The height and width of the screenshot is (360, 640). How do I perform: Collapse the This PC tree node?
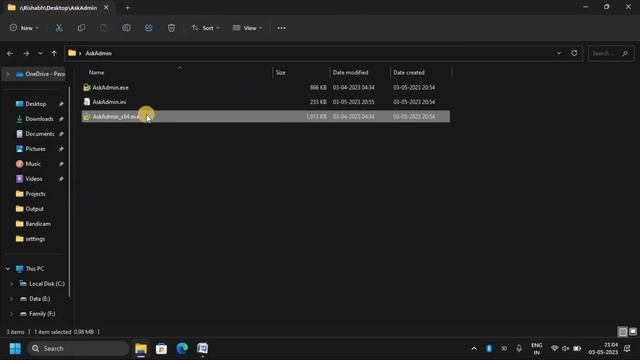point(8,269)
